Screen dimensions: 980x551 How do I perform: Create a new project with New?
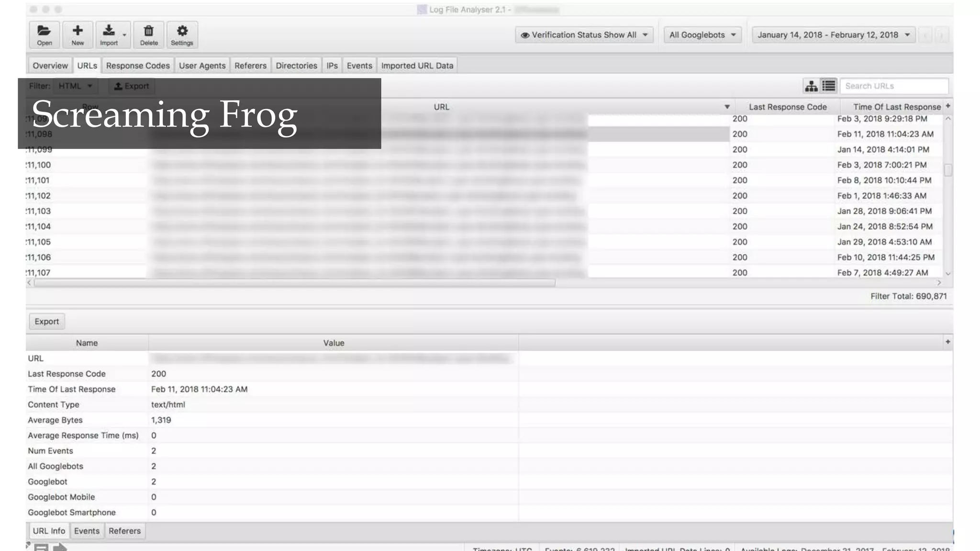78,35
